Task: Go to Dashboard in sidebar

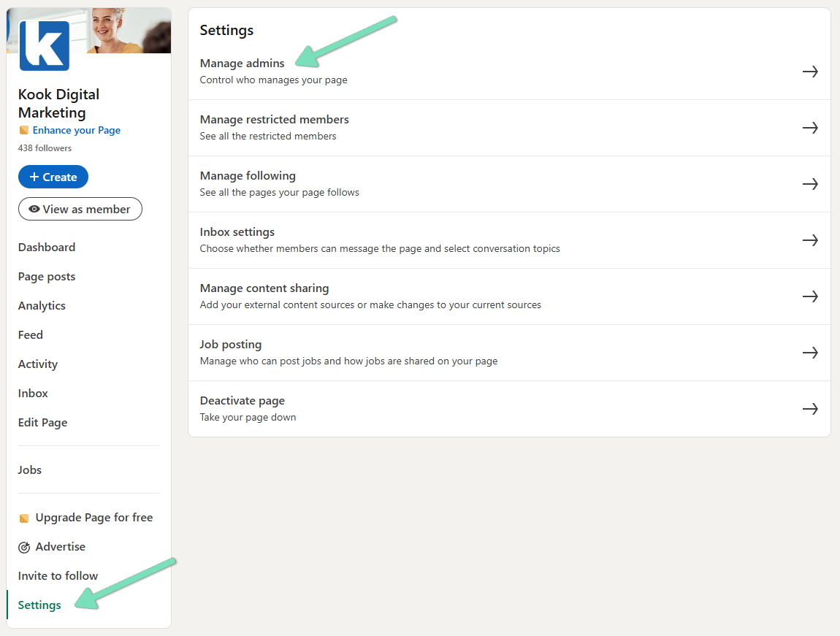Action: pyautogui.click(x=47, y=248)
